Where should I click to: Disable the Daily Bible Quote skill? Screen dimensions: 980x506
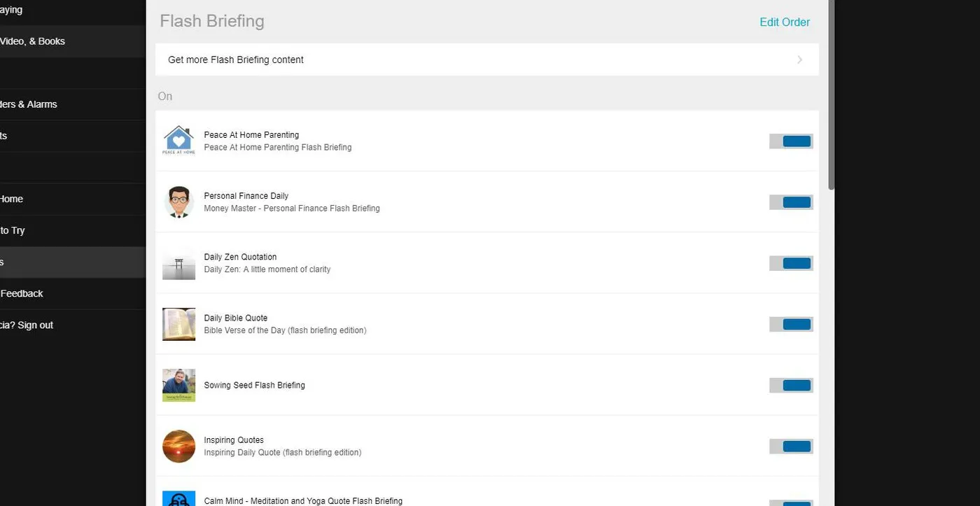[790, 323]
